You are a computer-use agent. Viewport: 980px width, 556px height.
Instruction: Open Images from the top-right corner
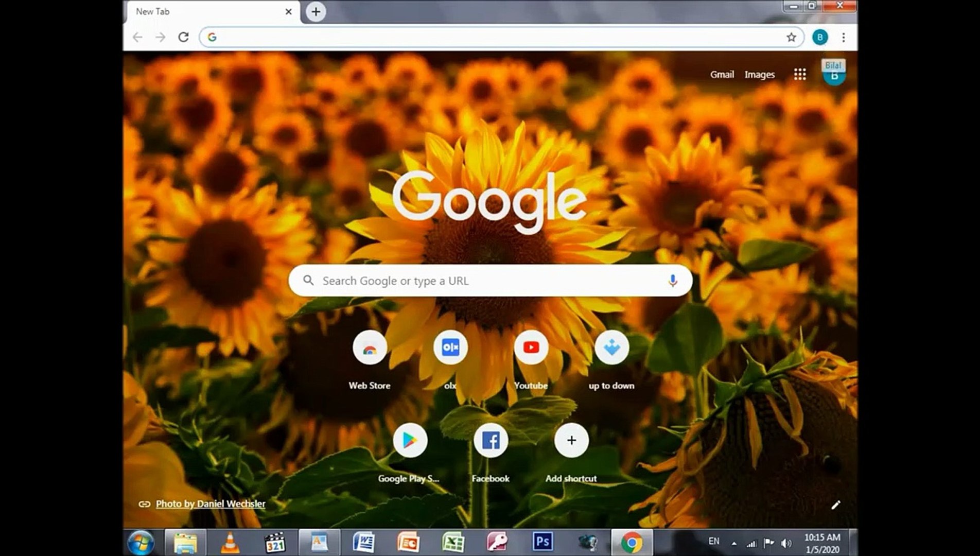pos(759,74)
